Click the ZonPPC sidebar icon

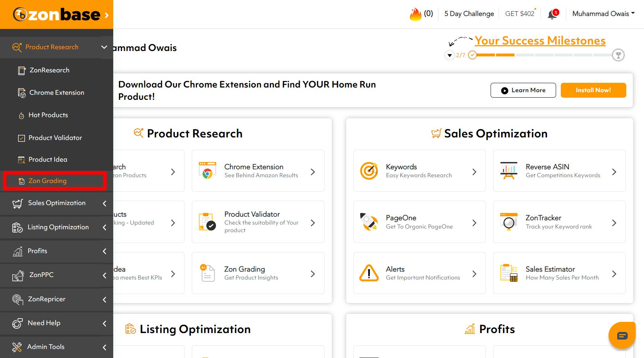coord(18,276)
